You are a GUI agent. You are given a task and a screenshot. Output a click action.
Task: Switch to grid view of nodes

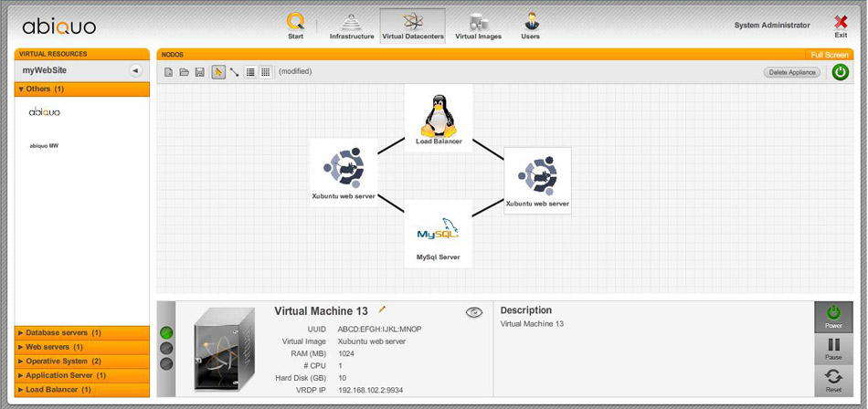(x=266, y=72)
